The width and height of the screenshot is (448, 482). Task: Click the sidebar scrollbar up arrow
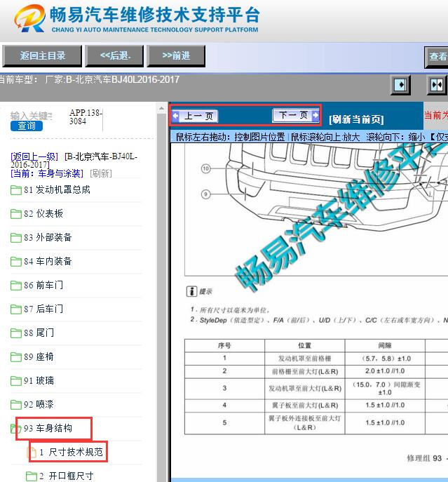coord(161,108)
